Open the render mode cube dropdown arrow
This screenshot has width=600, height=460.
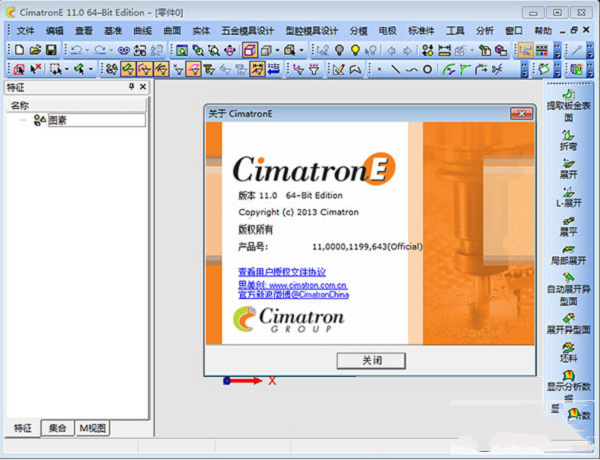pos(277,50)
